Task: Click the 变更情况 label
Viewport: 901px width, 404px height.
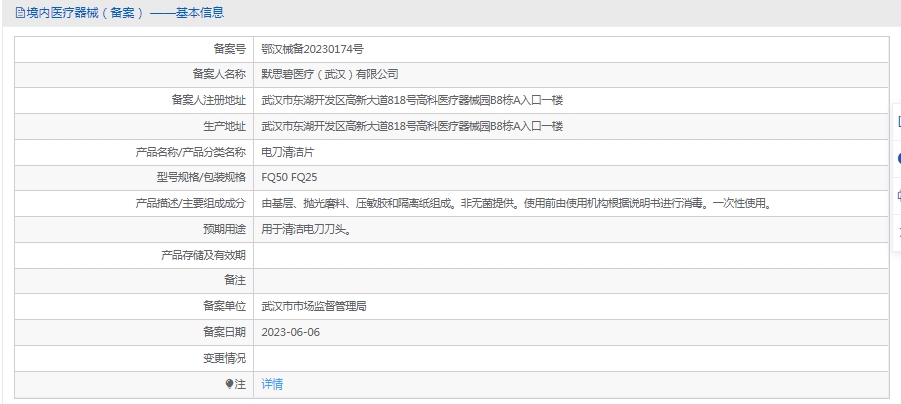Action: pyautogui.click(x=225, y=358)
